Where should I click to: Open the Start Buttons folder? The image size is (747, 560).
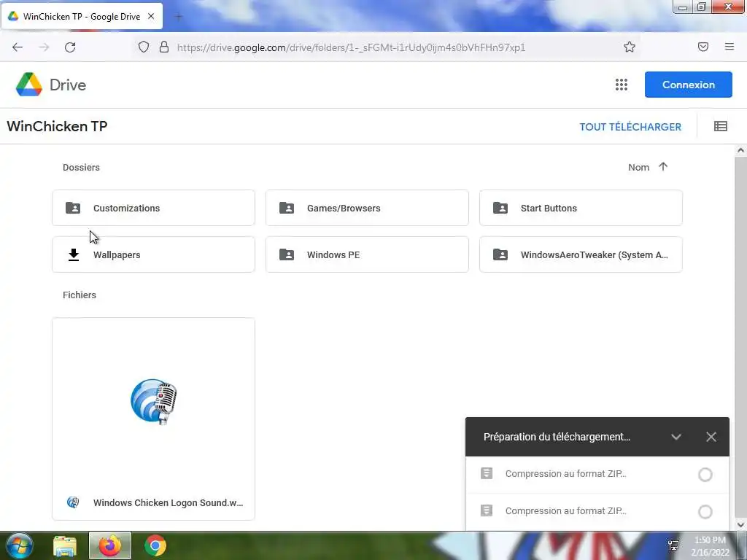(x=581, y=208)
